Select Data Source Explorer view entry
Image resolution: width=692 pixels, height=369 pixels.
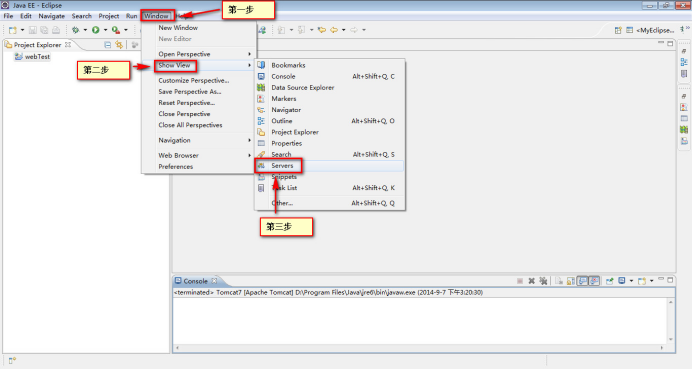click(329, 87)
